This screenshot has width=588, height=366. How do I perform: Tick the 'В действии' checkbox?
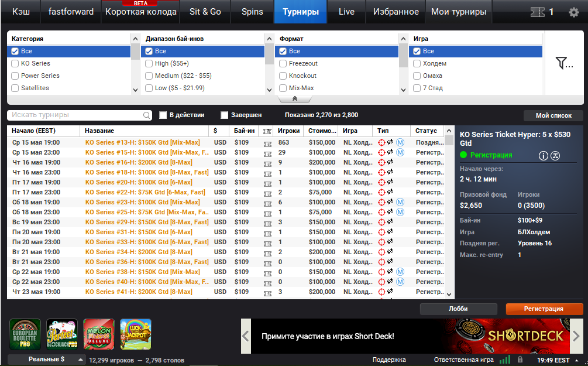coord(163,115)
